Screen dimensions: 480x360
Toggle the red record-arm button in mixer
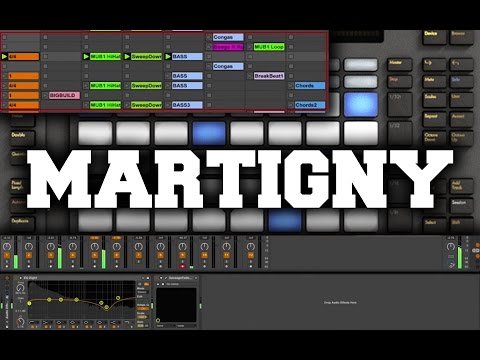pos(182,266)
